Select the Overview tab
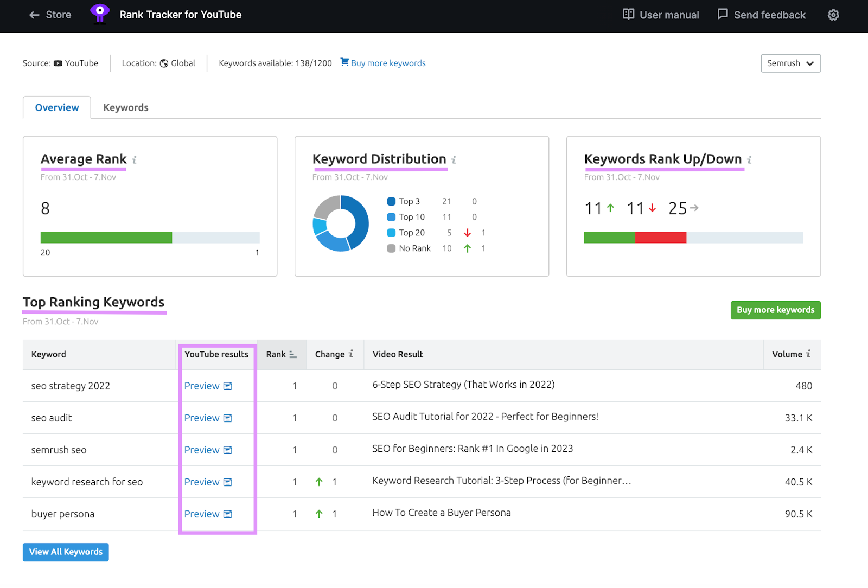868x588 pixels. click(56, 107)
